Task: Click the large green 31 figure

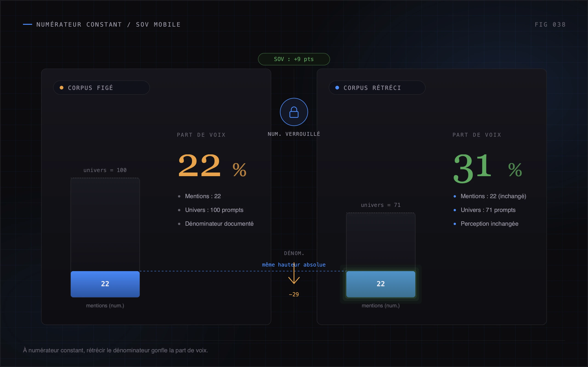Action: point(473,167)
